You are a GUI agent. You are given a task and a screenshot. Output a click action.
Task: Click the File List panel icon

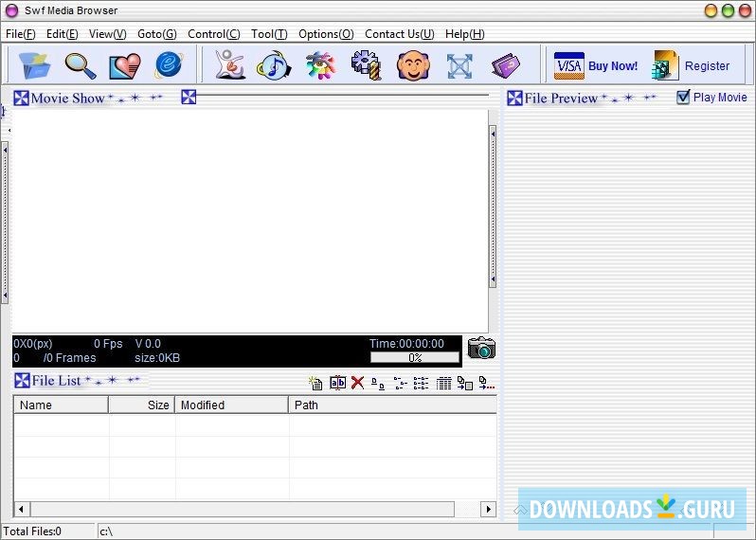point(22,381)
